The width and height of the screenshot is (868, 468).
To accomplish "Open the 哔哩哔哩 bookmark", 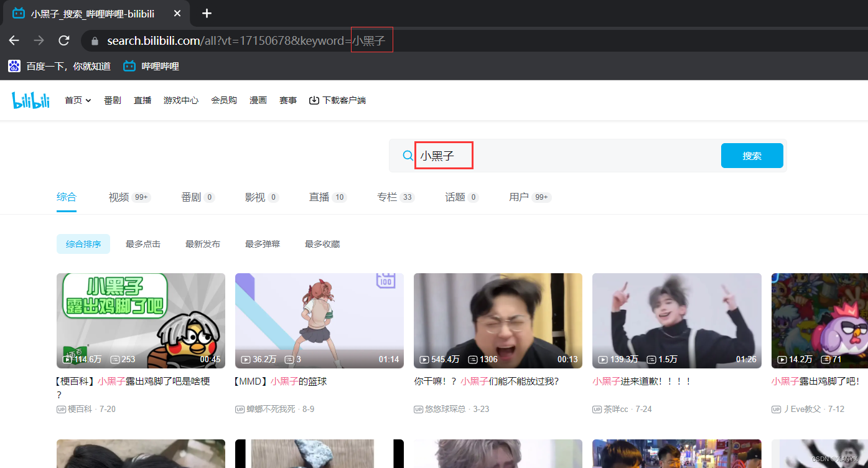I will pos(151,66).
